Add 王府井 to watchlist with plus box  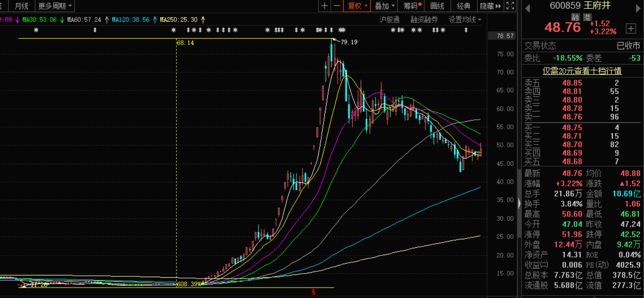pyautogui.click(x=631, y=28)
